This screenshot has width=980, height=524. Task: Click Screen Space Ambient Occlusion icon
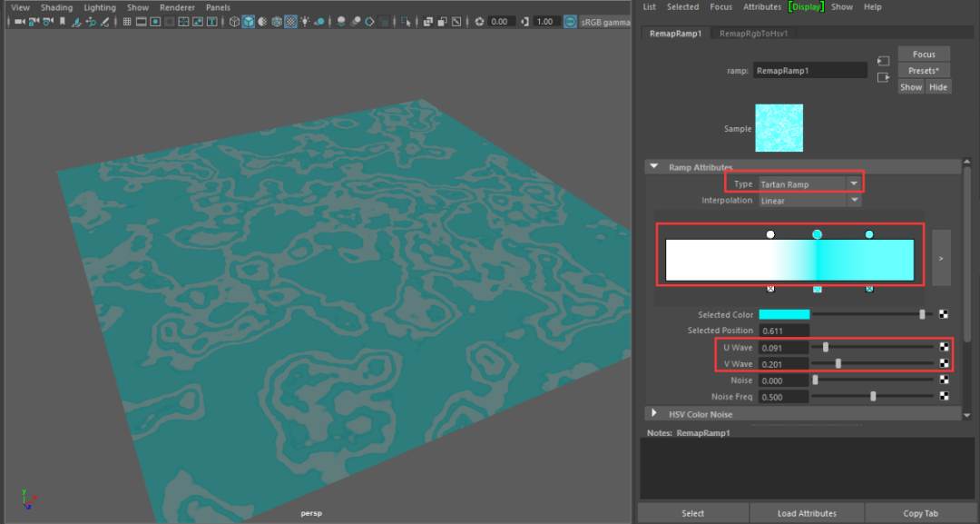[341, 22]
